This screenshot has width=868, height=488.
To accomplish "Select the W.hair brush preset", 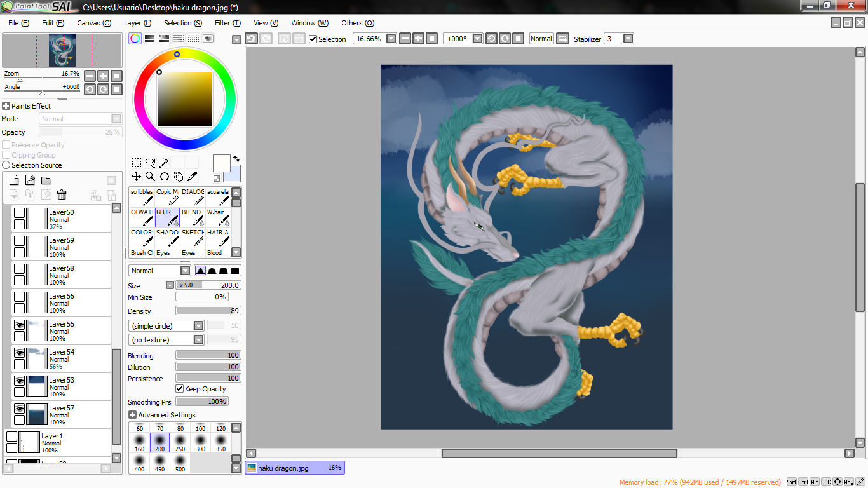I will [218, 217].
